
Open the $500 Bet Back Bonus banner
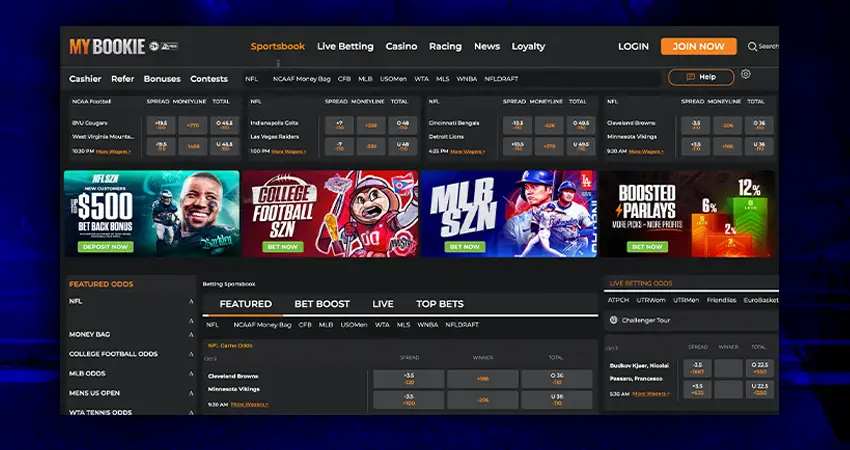(152, 214)
